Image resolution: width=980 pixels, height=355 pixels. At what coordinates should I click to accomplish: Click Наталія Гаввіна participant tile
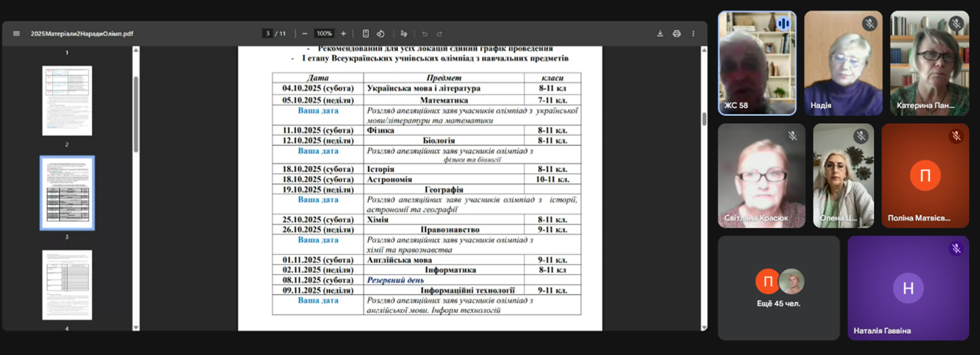coord(909,287)
